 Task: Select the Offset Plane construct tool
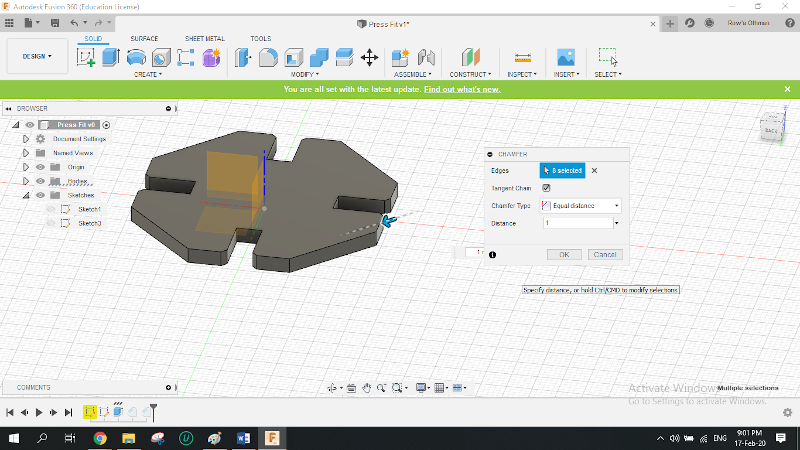[470, 57]
